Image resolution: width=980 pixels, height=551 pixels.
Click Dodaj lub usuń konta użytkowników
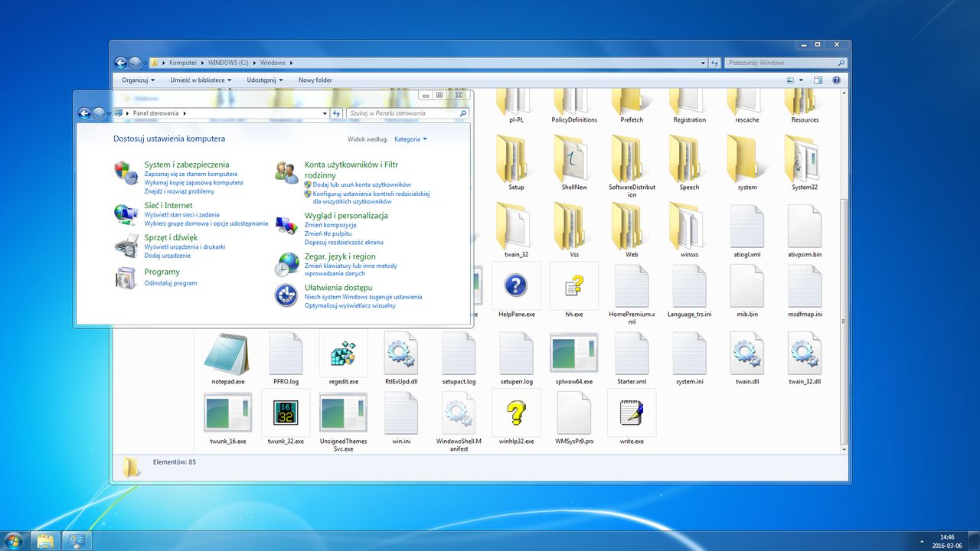pyautogui.click(x=362, y=184)
